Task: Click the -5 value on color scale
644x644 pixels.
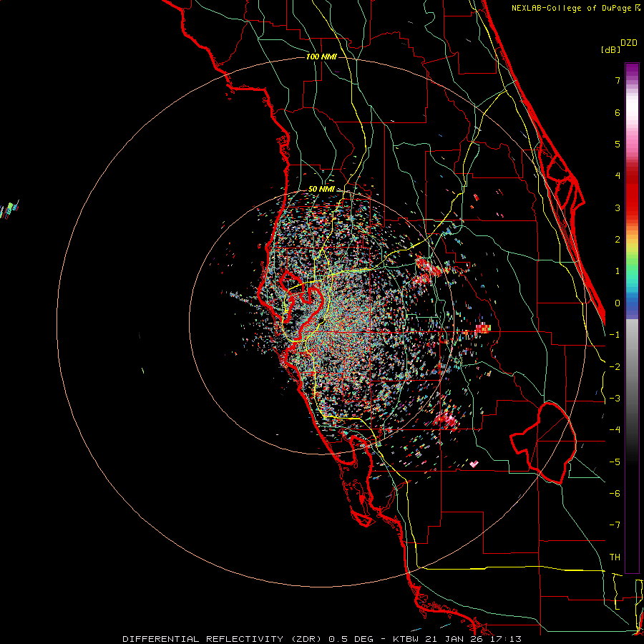Action: pyautogui.click(x=615, y=462)
